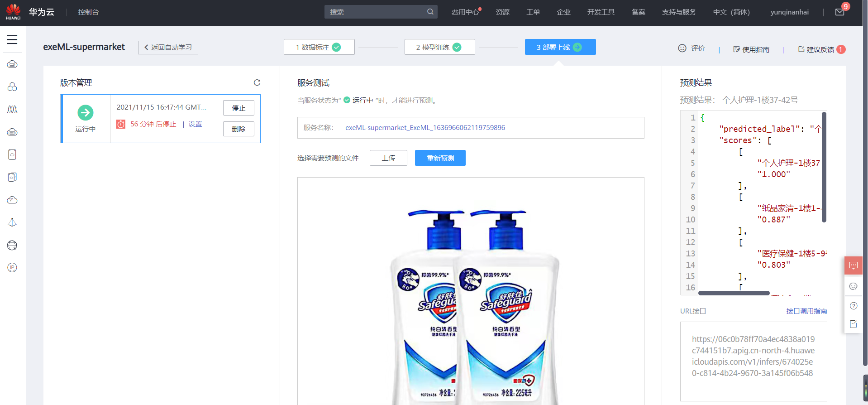Open the 备案 menu
Image resolution: width=868 pixels, height=405 pixels.
point(639,12)
